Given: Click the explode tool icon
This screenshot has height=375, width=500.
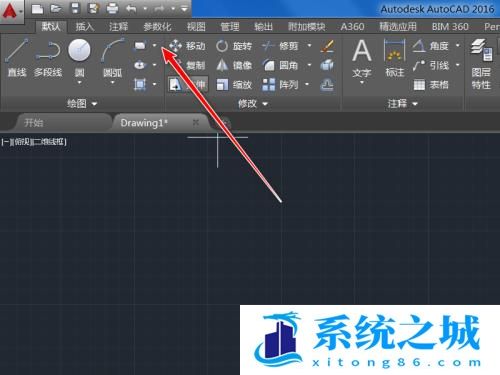Looking at the screenshot, I should click(x=327, y=65).
